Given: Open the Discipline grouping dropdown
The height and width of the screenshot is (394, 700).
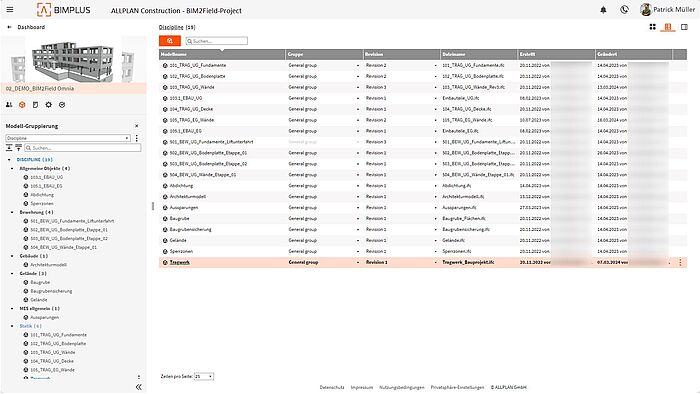Looking at the screenshot, I should 68,138.
